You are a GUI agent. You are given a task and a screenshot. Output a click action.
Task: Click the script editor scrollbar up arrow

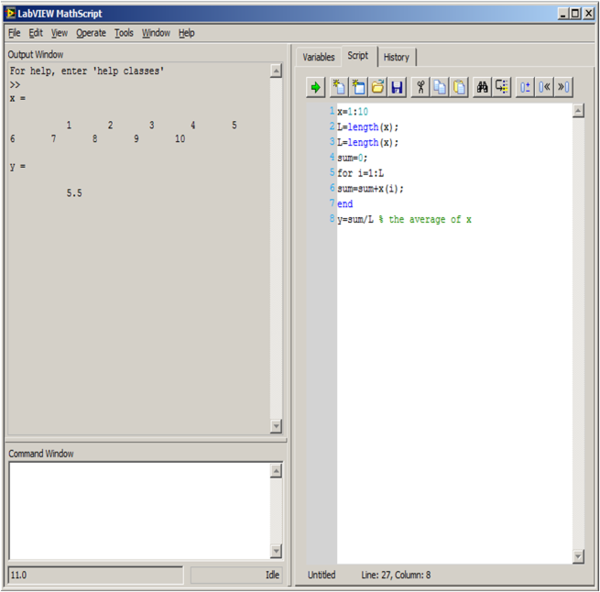pos(578,111)
